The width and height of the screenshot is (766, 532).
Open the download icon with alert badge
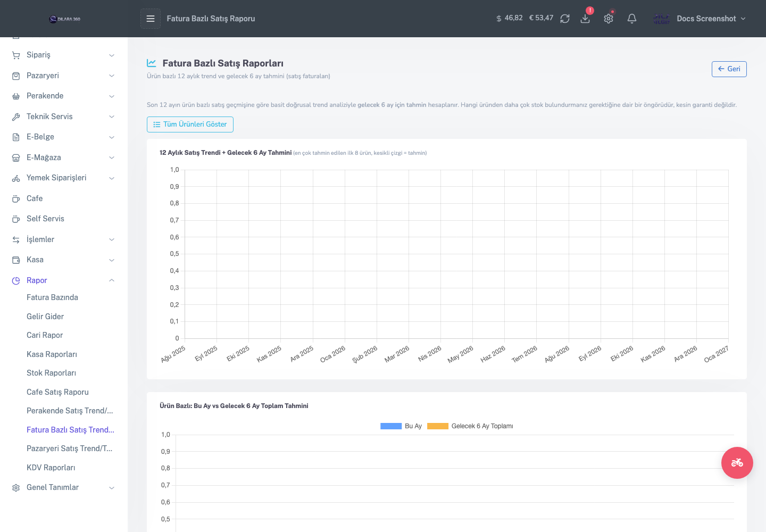[585, 19]
